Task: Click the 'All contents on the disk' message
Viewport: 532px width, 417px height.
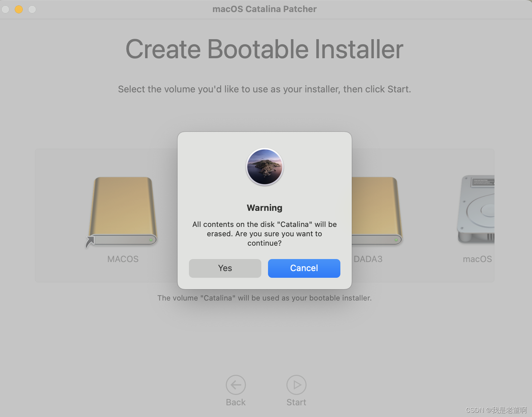Action: click(x=265, y=234)
